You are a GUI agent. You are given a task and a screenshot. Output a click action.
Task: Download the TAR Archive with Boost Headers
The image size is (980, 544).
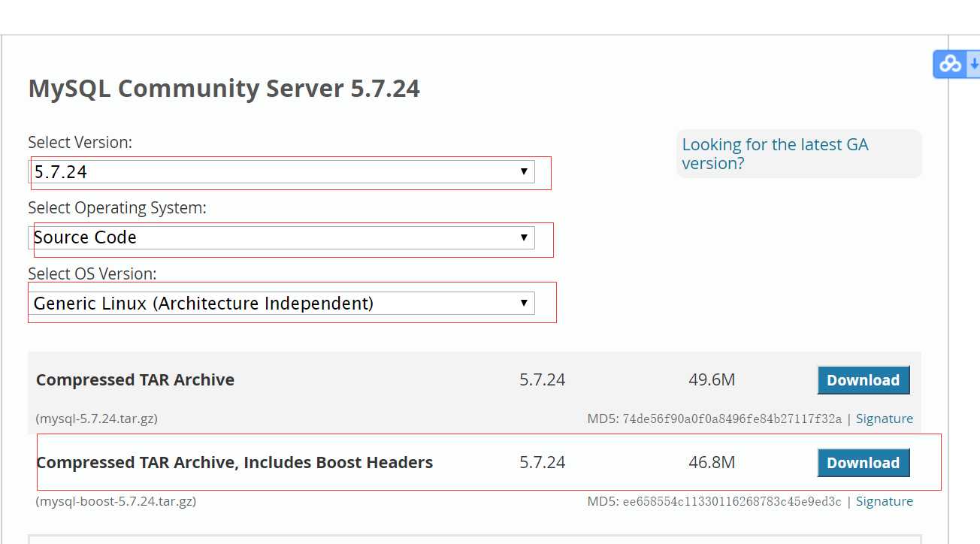[x=864, y=463]
